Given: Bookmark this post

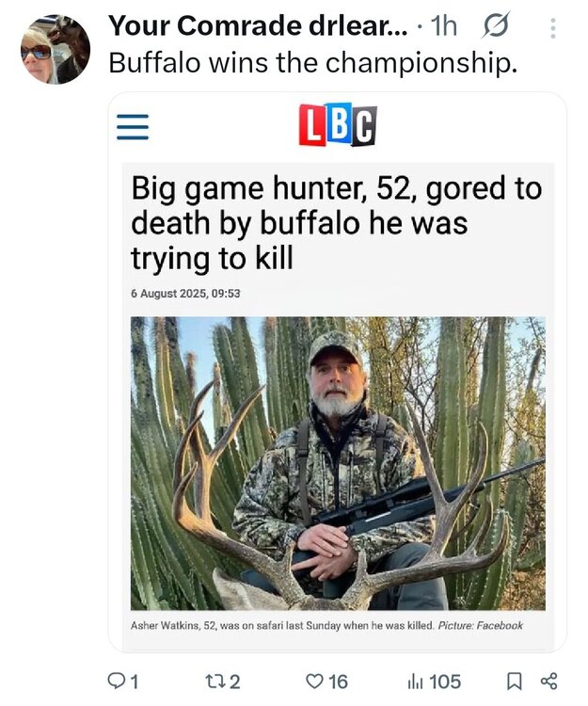Looking at the screenshot, I should 513,681.
